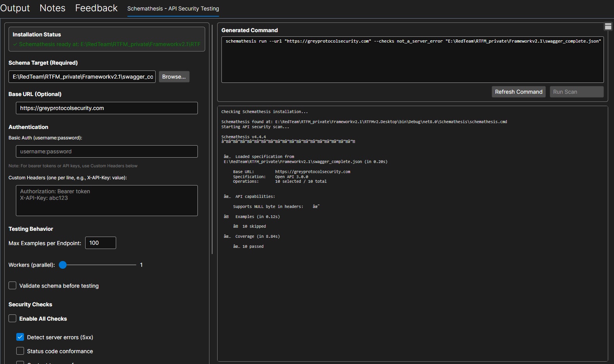This screenshot has height=364, width=614.
Task: Click the Run Scan button
Action: tap(576, 92)
